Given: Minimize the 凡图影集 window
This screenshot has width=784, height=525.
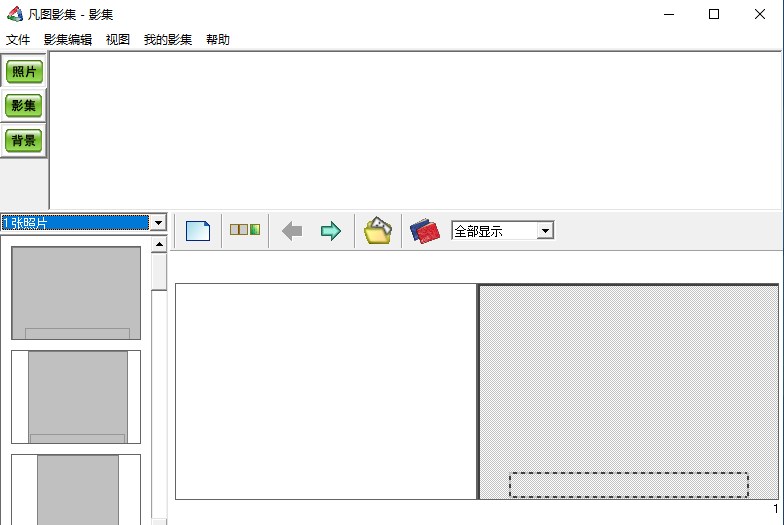Looking at the screenshot, I should coord(668,14).
